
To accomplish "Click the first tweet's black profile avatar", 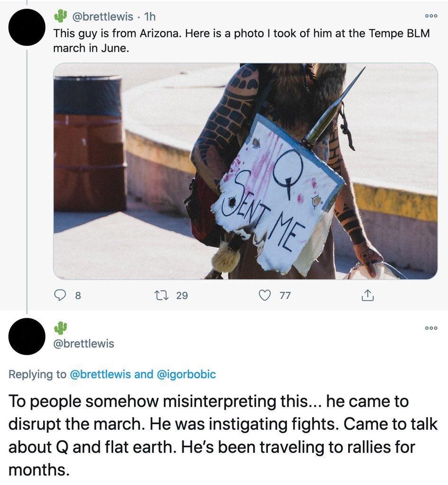I will coord(27,27).
